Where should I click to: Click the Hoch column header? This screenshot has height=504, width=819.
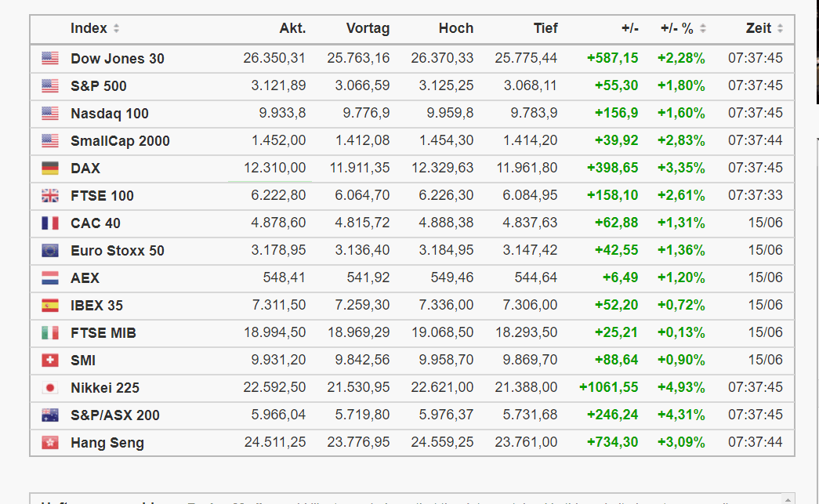455,28
